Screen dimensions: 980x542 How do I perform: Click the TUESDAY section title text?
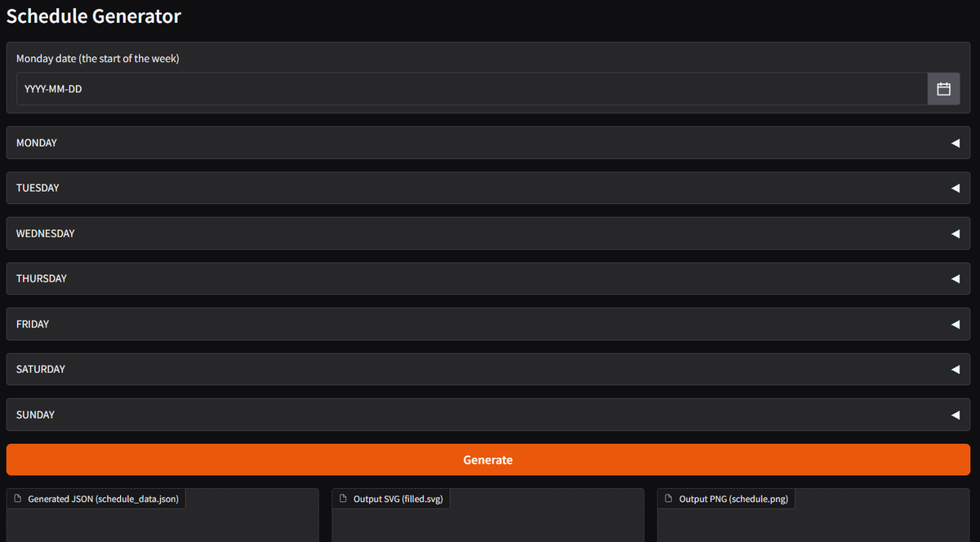point(38,188)
